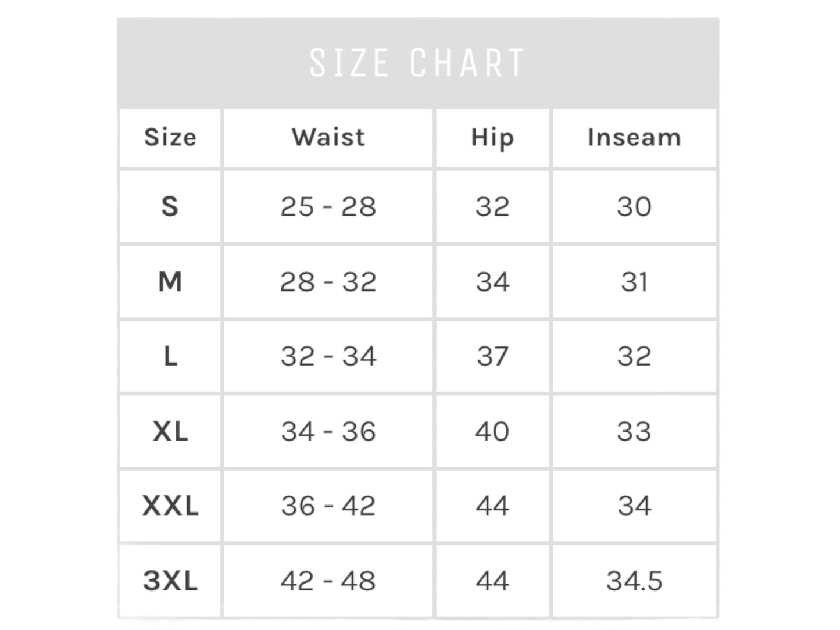This screenshot has width=840, height=630.
Task: Choose the XXL size row label
Action: (x=170, y=506)
